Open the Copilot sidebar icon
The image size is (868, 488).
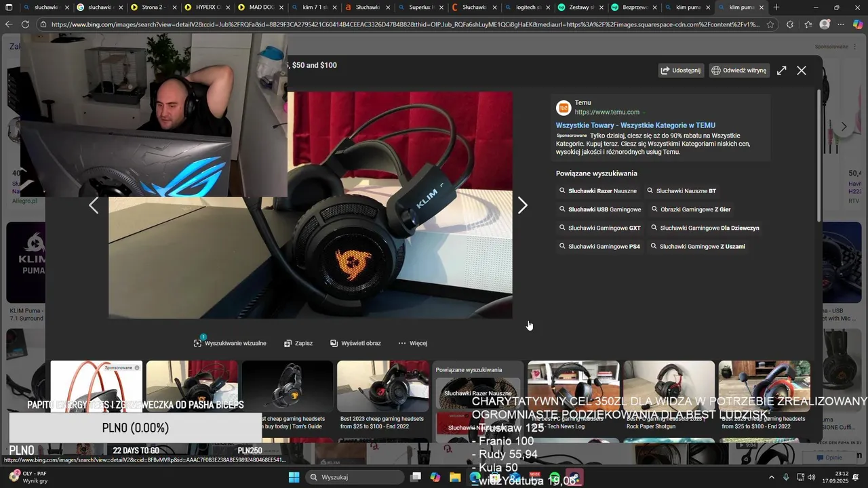click(x=858, y=24)
